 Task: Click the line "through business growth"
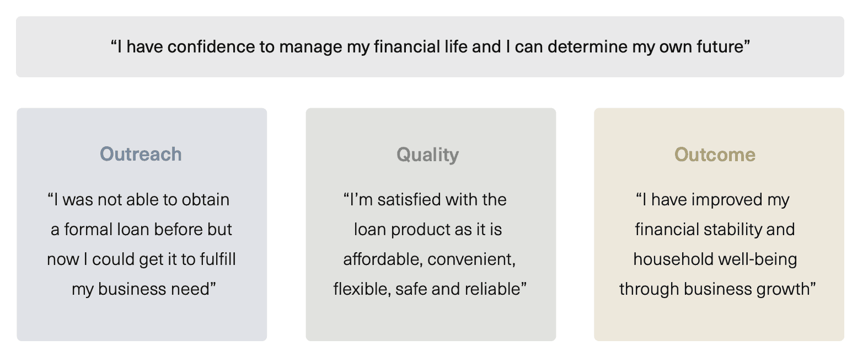tap(716, 289)
